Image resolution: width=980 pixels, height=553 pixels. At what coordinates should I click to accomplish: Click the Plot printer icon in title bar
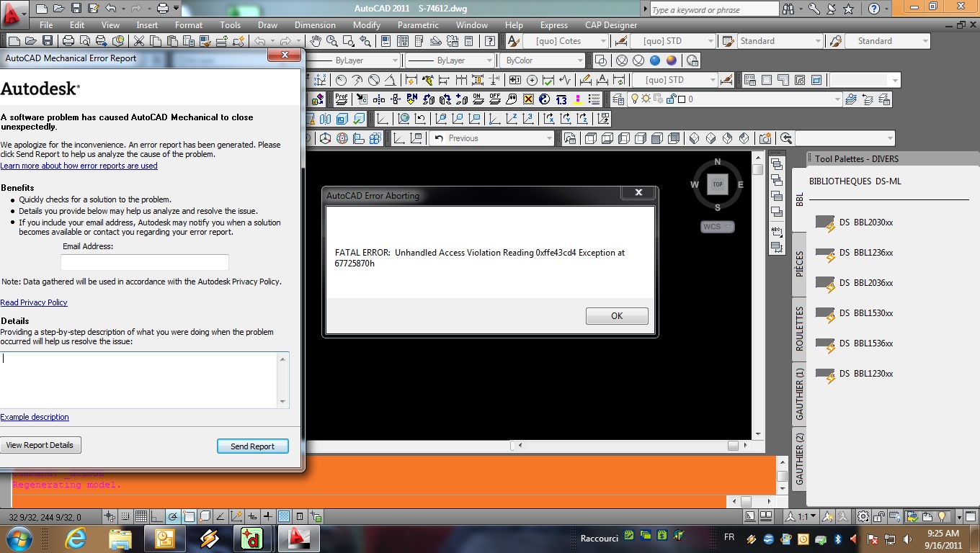point(162,9)
